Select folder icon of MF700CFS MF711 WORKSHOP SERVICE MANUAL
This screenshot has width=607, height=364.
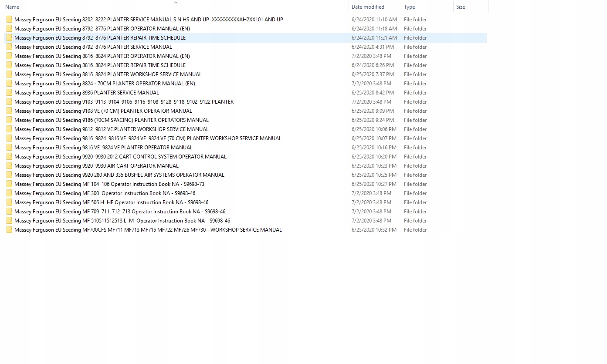(9, 230)
